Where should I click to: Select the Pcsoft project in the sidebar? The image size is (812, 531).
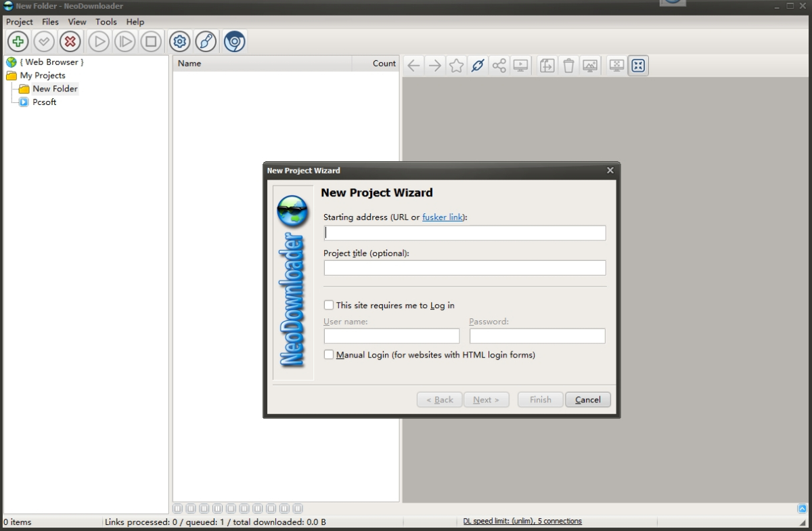click(x=45, y=102)
